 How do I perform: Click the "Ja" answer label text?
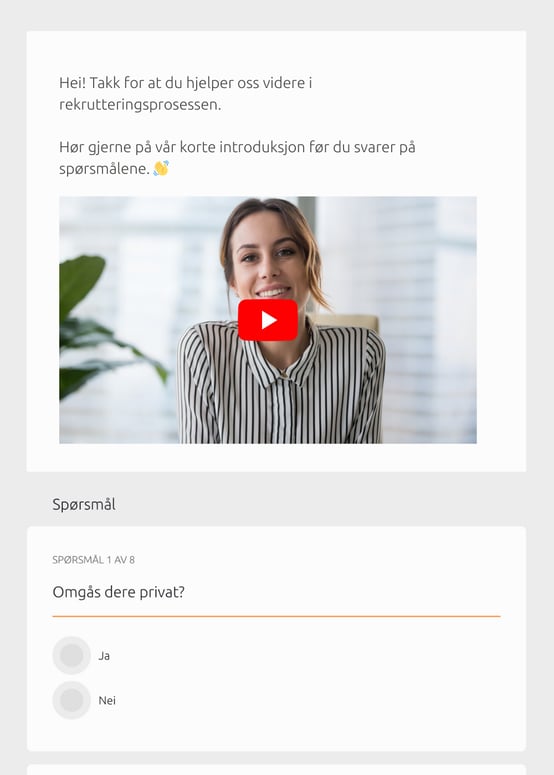(104, 656)
